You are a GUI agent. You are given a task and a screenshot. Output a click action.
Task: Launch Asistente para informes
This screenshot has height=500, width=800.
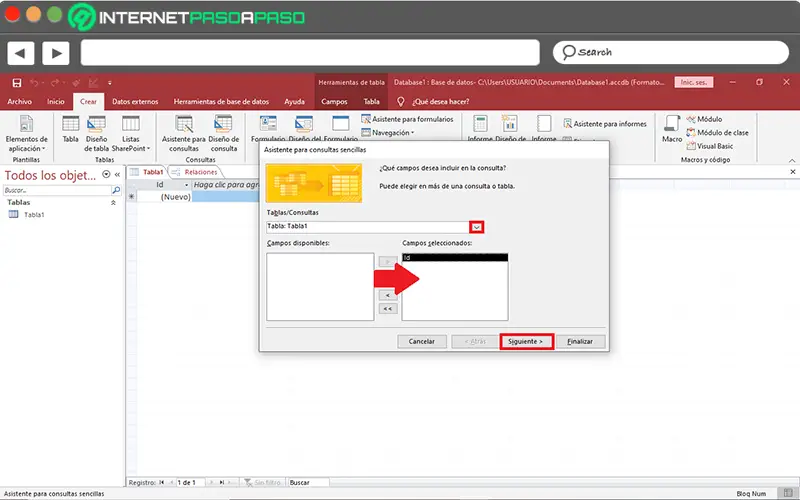[605, 123]
